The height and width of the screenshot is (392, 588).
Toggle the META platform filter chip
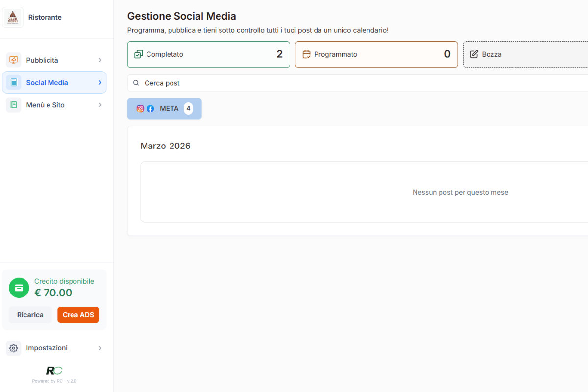coord(164,108)
